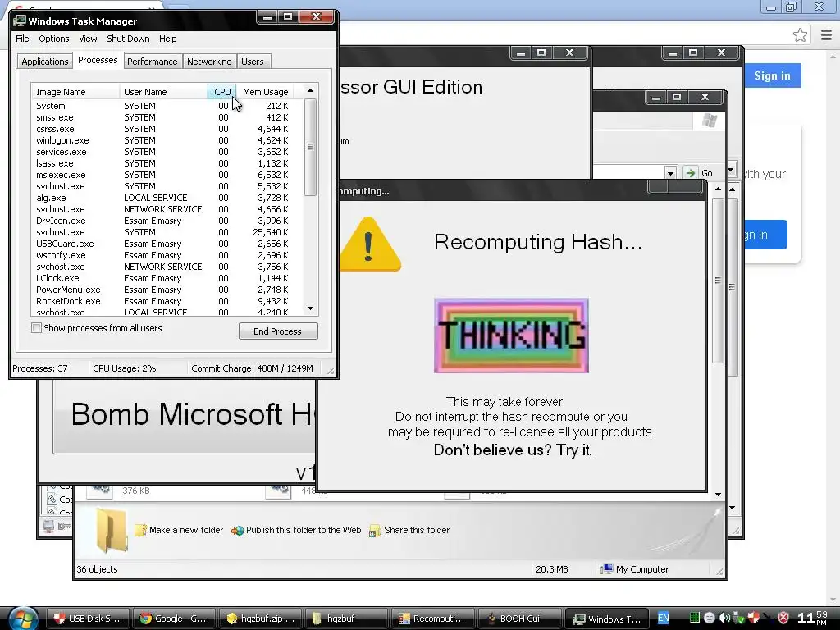The width and height of the screenshot is (840, 630).
Task: Switch to hgzbuf.zip taskbar button
Action: [x=260, y=619]
